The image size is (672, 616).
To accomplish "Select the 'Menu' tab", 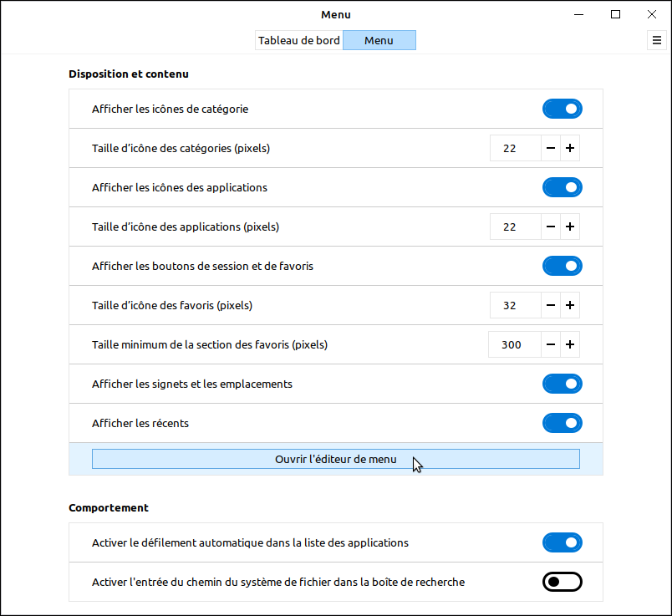I will click(x=379, y=40).
